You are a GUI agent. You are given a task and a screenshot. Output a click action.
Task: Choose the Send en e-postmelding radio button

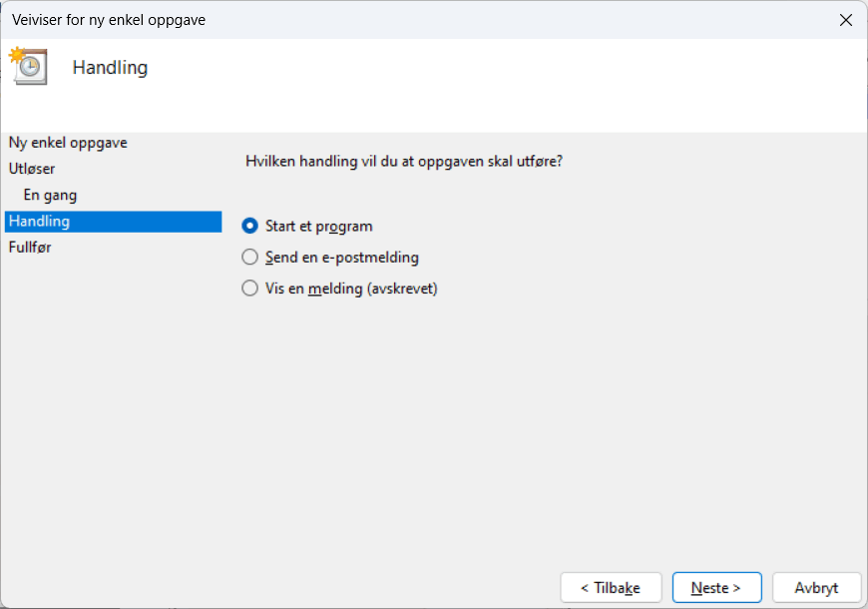(250, 258)
